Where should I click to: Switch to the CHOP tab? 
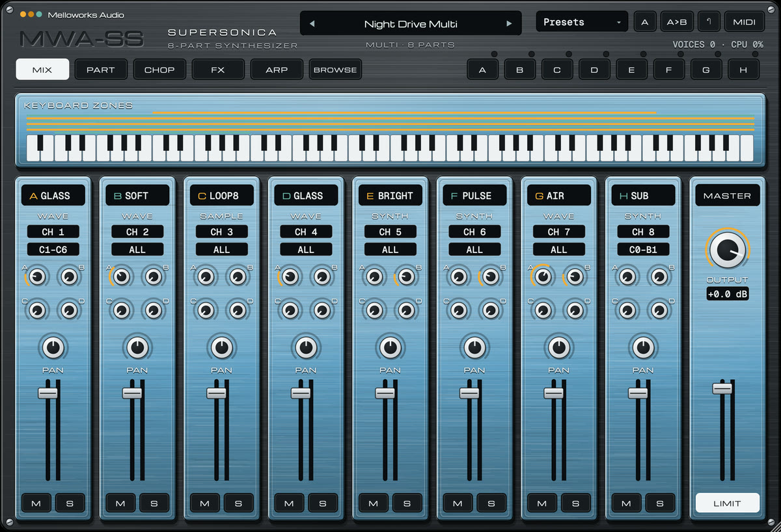[x=159, y=70]
